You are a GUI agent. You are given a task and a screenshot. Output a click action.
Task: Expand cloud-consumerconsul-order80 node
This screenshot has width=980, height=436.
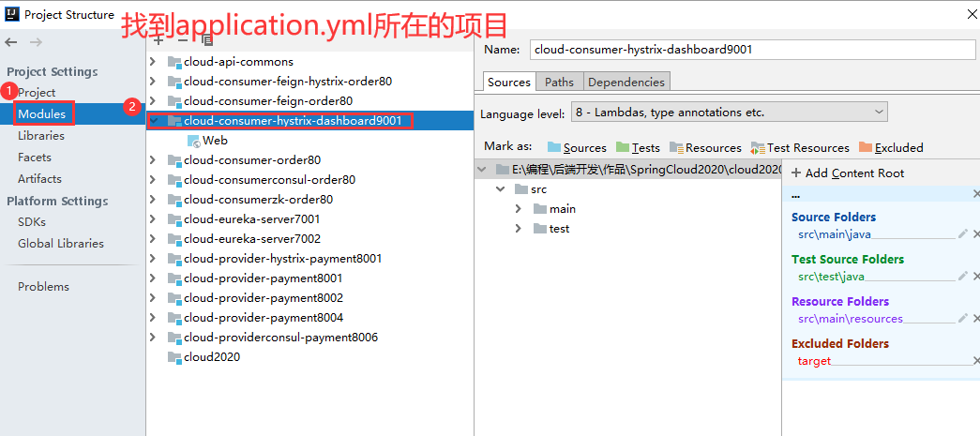tap(153, 180)
